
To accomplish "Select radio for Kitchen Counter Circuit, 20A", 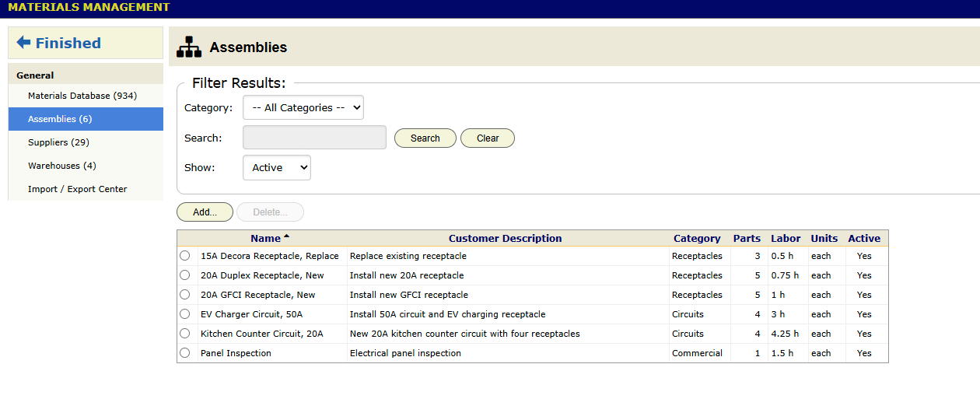I will (184, 334).
